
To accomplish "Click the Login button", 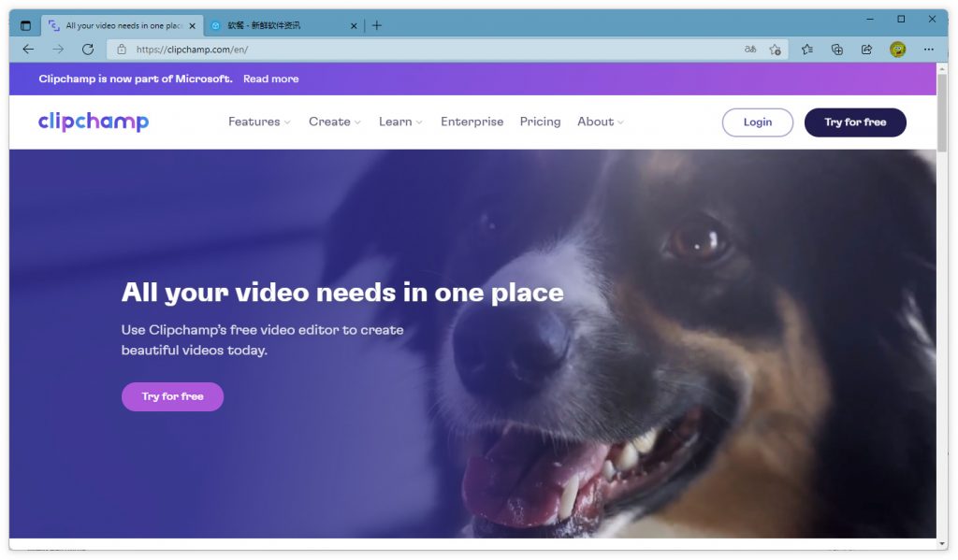I will [757, 122].
